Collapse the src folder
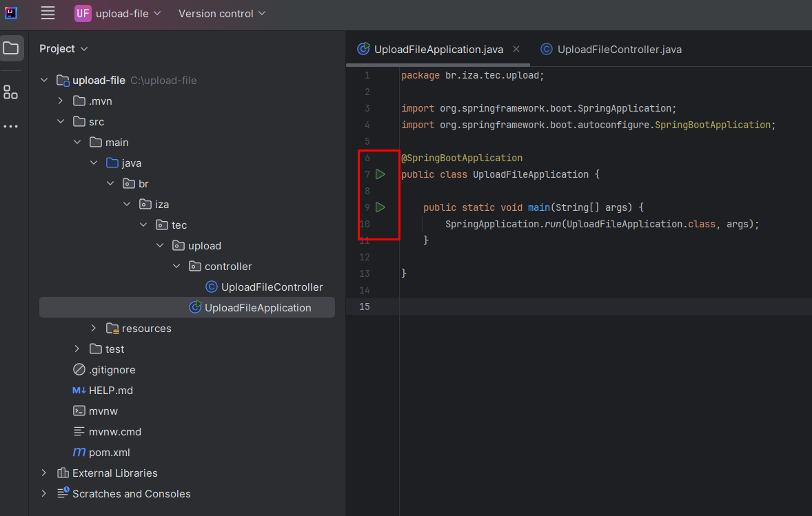The width and height of the screenshot is (812, 516). pos(61,122)
